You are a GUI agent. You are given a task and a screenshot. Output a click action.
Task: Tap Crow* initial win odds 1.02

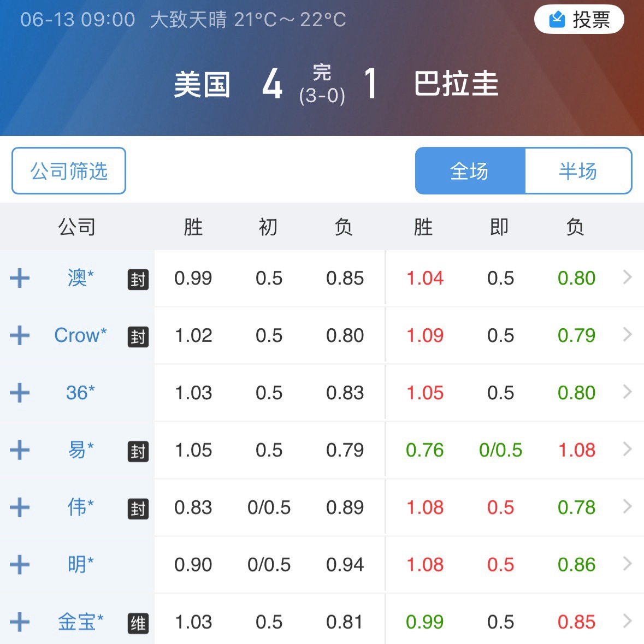point(193,335)
